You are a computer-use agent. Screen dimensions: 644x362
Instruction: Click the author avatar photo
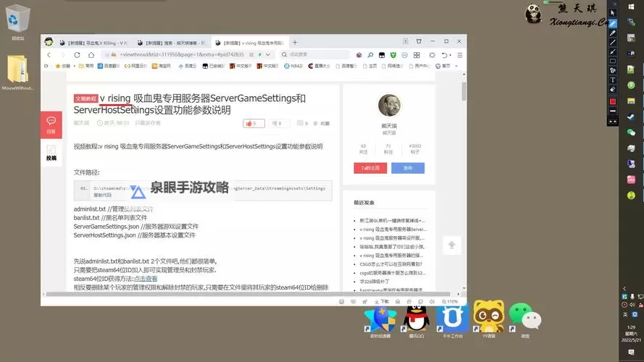(389, 105)
